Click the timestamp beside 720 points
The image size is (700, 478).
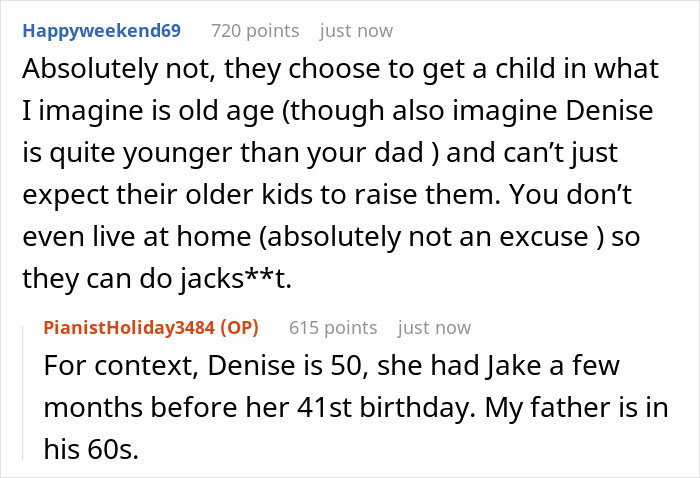click(356, 31)
